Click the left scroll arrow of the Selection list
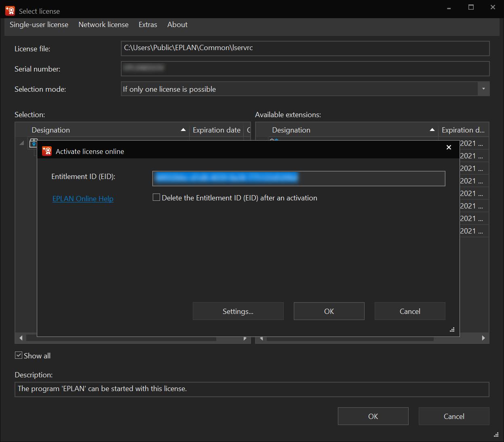This screenshot has height=442, width=504. point(21,338)
